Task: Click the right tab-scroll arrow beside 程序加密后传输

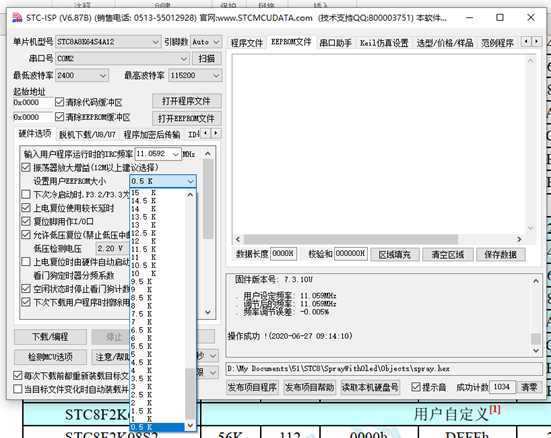Action: [215, 133]
